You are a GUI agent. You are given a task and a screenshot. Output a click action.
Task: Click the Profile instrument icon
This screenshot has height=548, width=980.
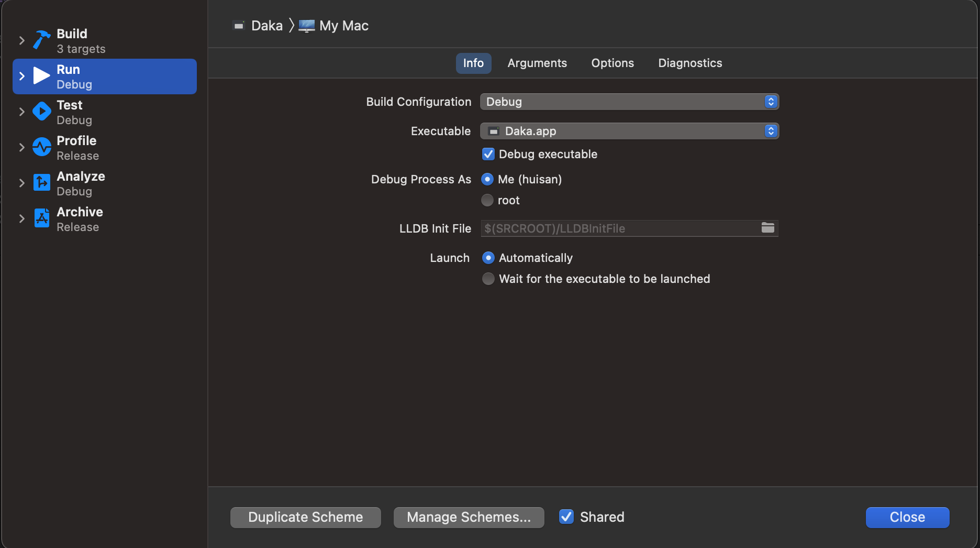point(41,147)
